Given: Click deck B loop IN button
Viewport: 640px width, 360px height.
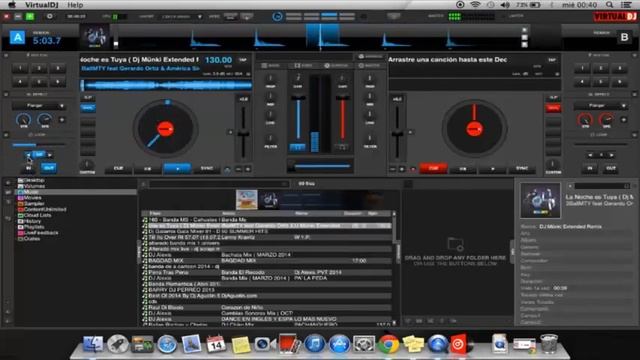Looking at the screenshot, I should (x=590, y=168).
